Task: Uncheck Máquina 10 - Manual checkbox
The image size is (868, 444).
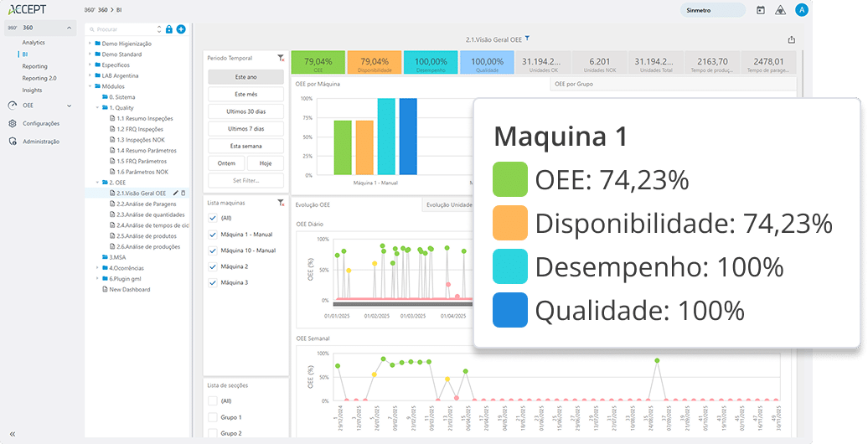Action: pos(213,250)
